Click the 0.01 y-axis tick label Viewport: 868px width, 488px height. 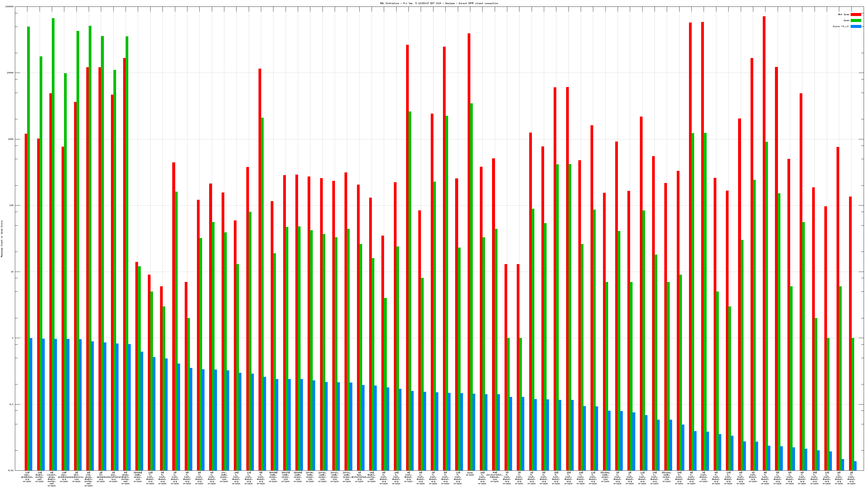[11, 470]
